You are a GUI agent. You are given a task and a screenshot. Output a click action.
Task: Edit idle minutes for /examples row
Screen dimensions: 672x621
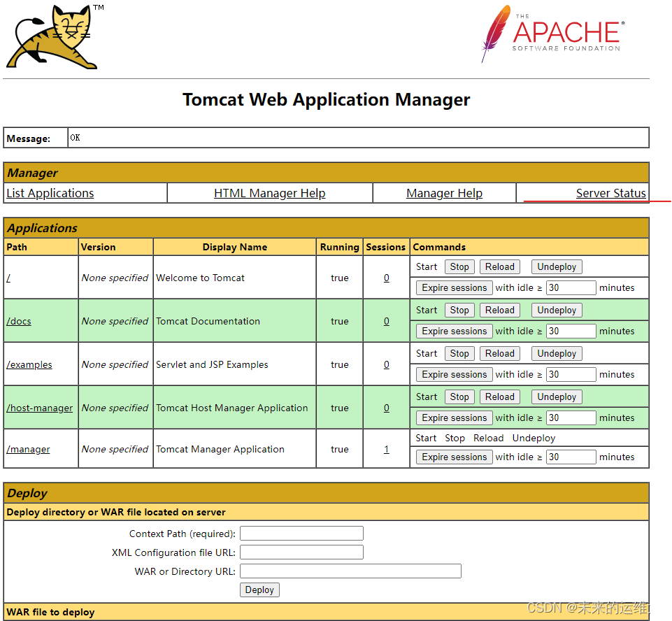click(571, 375)
